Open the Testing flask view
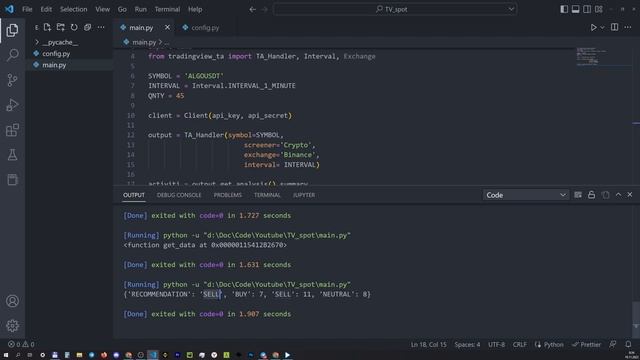Image resolution: width=640 pixels, height=360 pixels. click(12, 155)
